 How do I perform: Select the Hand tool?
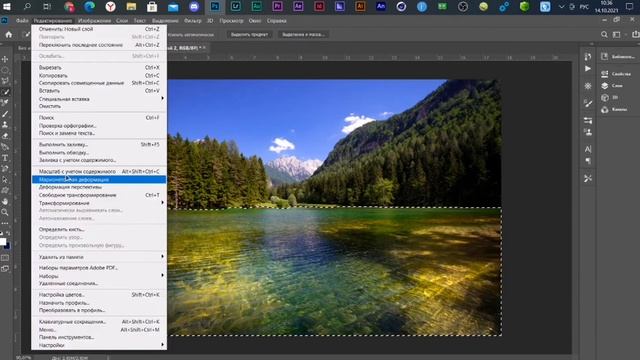(5, 202)
